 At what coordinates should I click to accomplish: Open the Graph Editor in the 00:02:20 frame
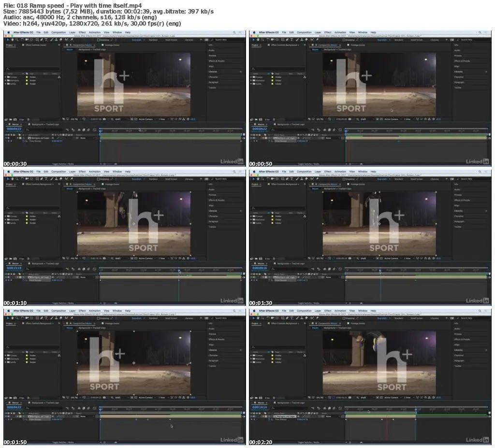[340, 408]
